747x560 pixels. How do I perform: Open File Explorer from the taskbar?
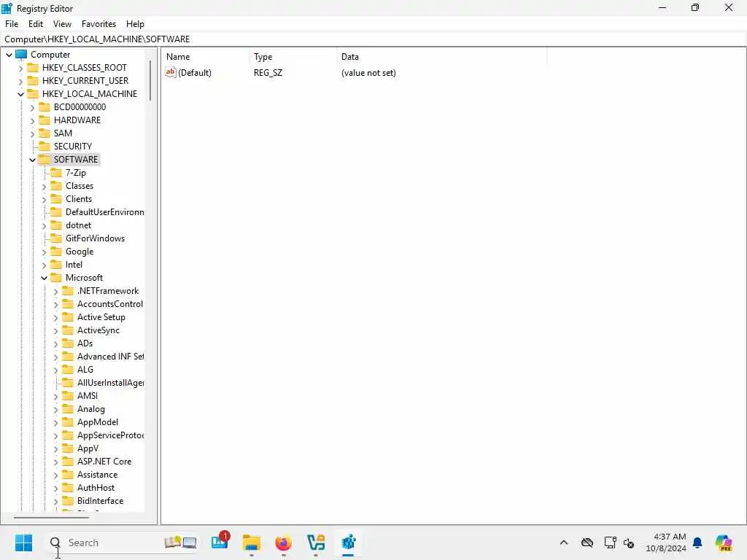[251, 542]
